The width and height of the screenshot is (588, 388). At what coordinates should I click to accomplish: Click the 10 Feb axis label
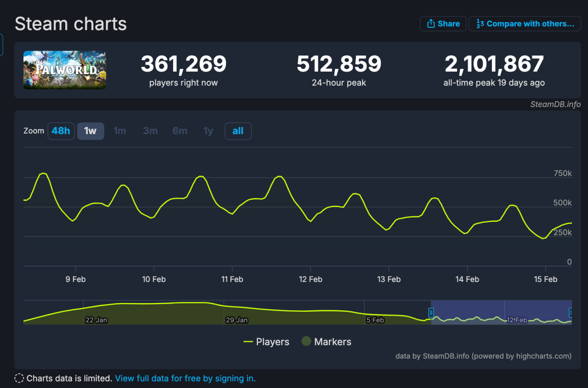[x=154, y=279]
